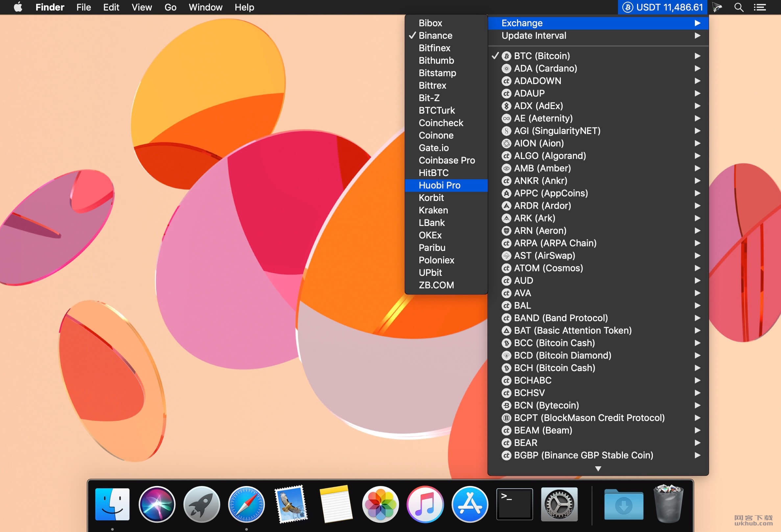Screen dimensions: 781x532
Task: Open Notes app in the Dock
Action: 336,504
